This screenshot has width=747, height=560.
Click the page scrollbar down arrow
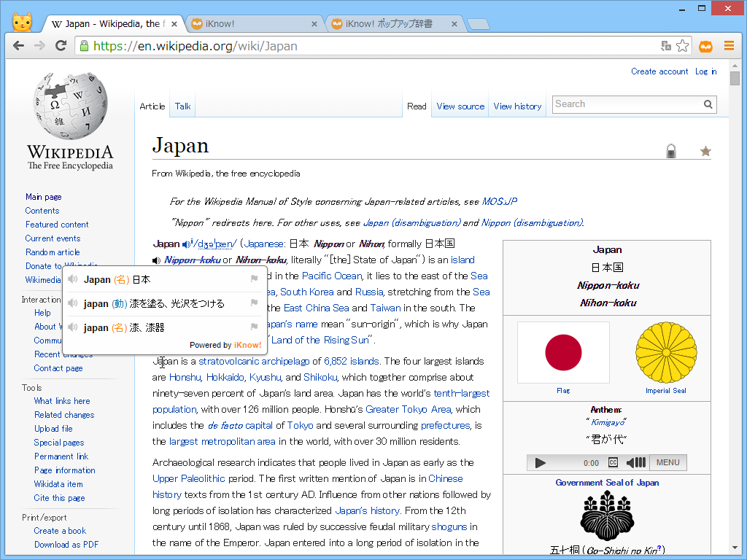[x=735, y=548]
